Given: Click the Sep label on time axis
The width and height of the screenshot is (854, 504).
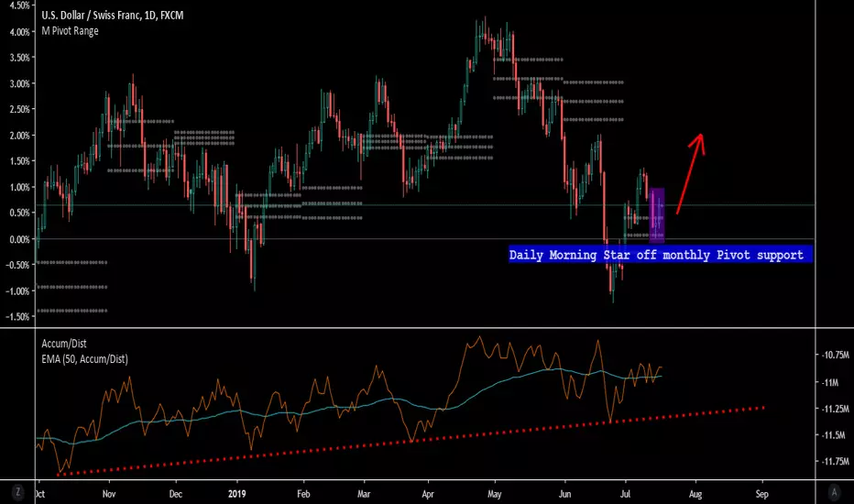Looking at the screenshot, I should pos(762,494).
